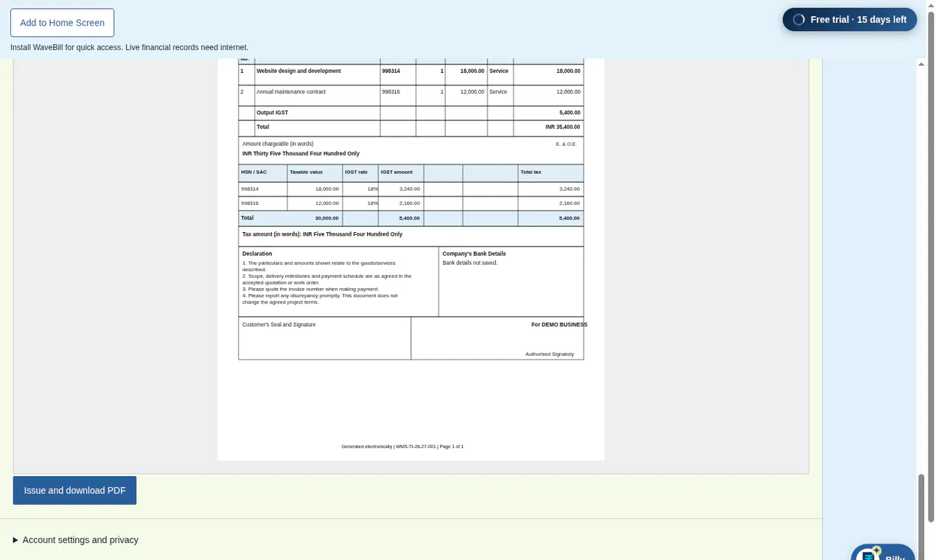Click IGST amount 2,160.00 in tax table
Viewport: 936px width, 560px height.
[x=409, y=203]
